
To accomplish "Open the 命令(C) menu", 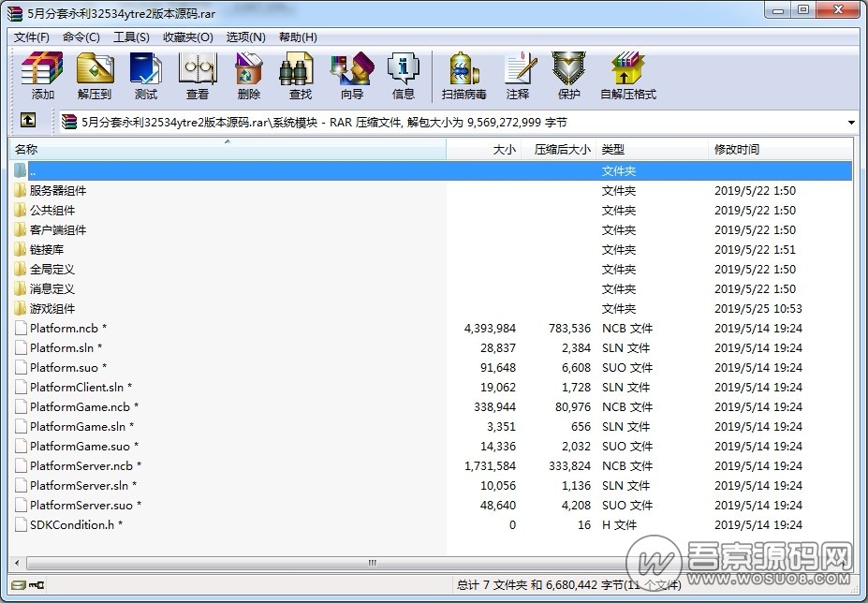I will tap(81, 37).
